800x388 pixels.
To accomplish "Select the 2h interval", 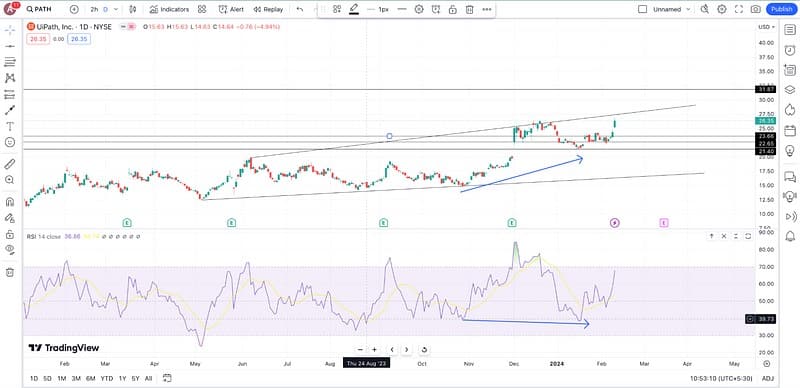I will [x=94, y=9].
